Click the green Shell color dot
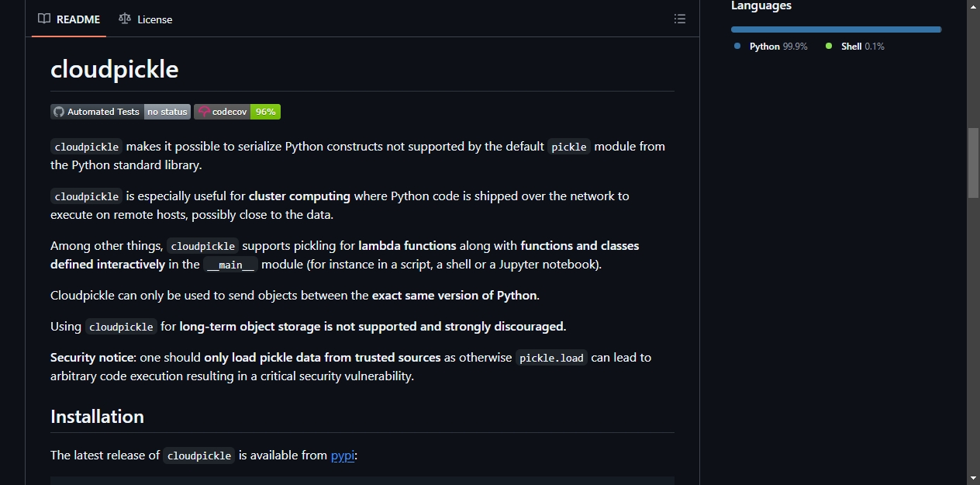The width and height of the screenshot is (980, 485). tap(829, 47)
